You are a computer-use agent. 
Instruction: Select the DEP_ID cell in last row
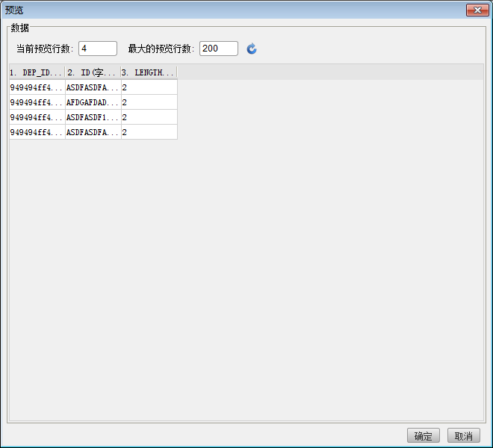tap(37, 132)
